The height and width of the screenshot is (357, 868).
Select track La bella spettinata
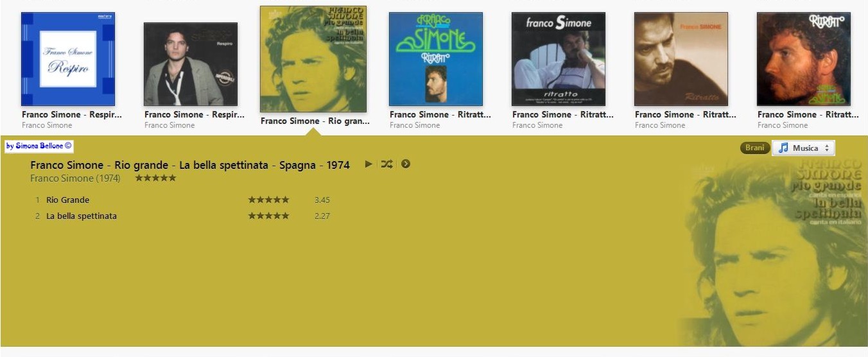tap(82, 216)
